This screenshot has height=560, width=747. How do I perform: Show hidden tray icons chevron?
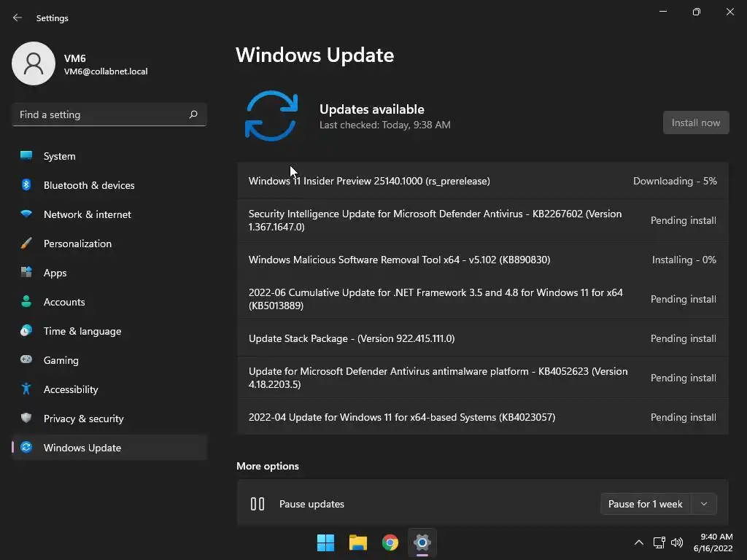[x=639, y=542]
